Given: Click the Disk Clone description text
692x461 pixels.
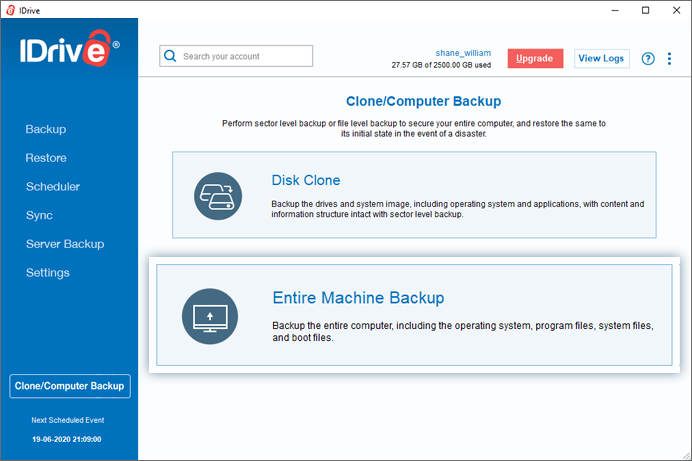Looking at the screenshot, I should [x=458, y=209].
